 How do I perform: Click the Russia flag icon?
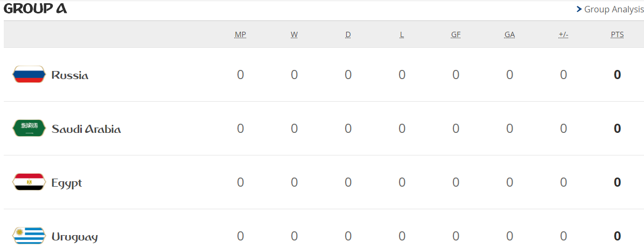click(29, 74)
